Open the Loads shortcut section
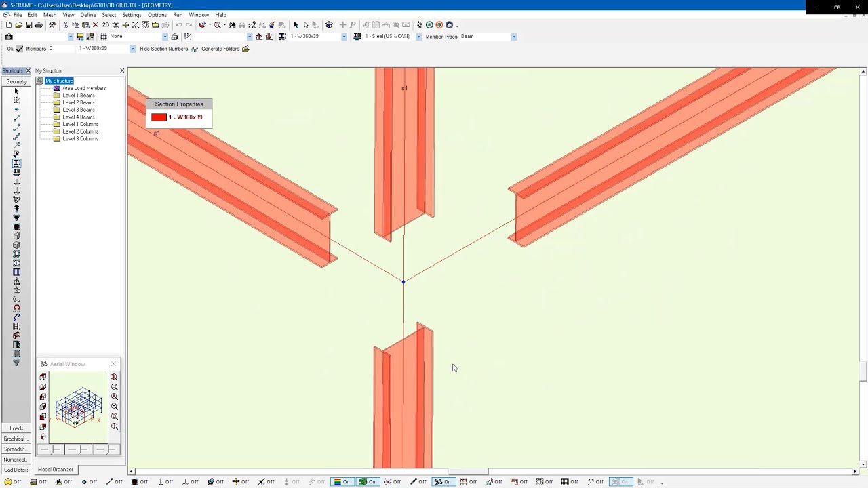The image size is (868, 488). (x=16, y=428)
